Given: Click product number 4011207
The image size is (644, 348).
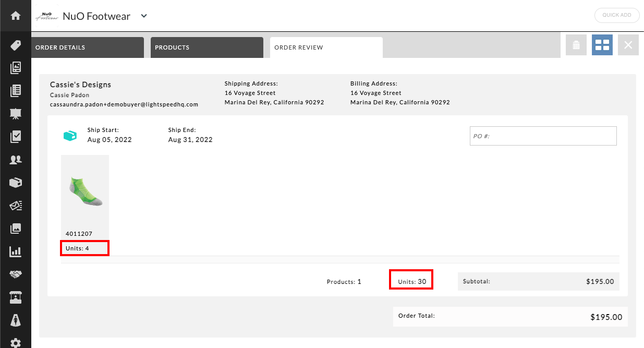Looking at the screenshot, I should coord(79,234).
